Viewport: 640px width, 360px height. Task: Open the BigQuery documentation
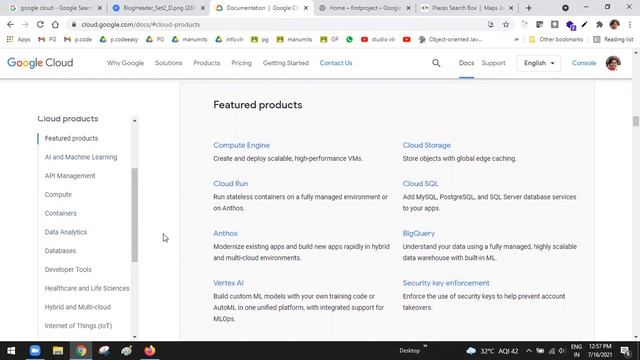(x=419, y=233)
